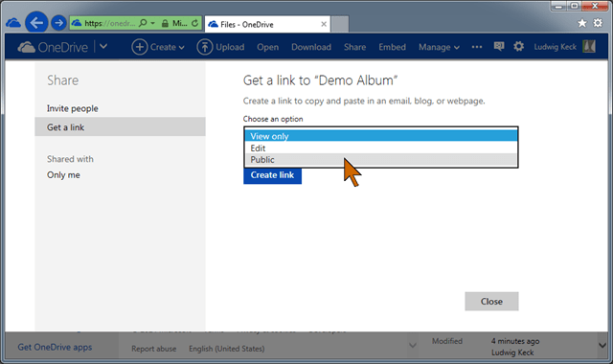
Task: Click Open in OneDrive toolbar
Action: coord(268,47)
